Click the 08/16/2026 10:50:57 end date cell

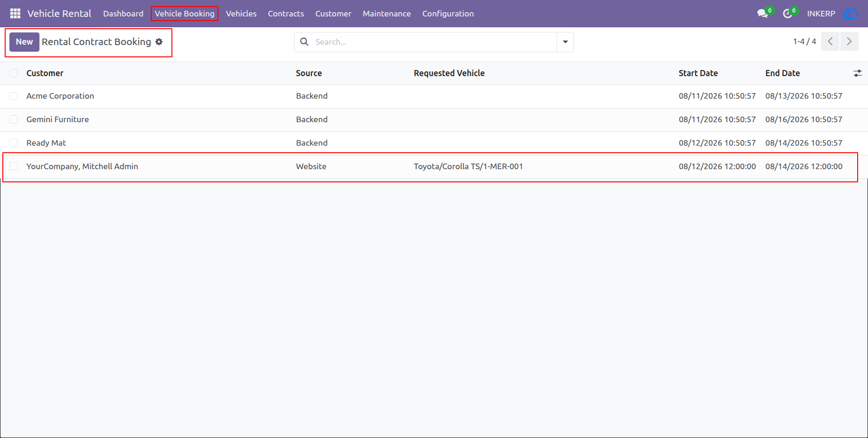click(x=804, y=119)
